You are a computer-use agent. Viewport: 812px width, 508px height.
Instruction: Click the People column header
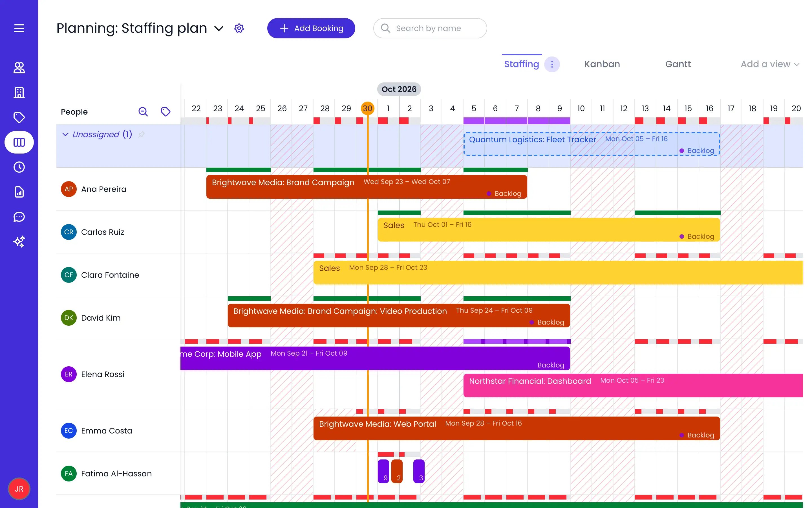pyautogui.click(x=74, y=112)
